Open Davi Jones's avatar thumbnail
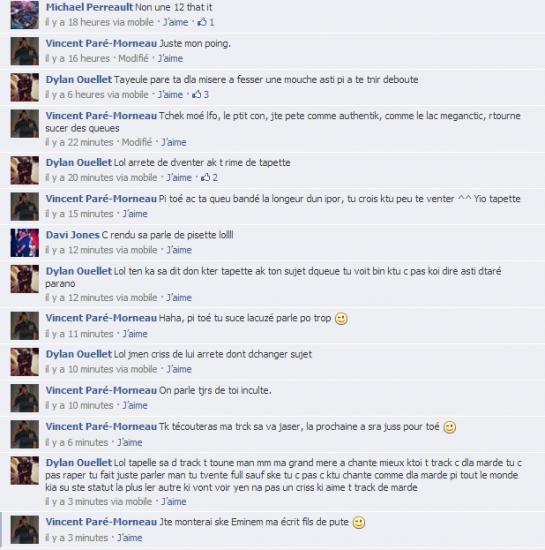 coord(25,243)
